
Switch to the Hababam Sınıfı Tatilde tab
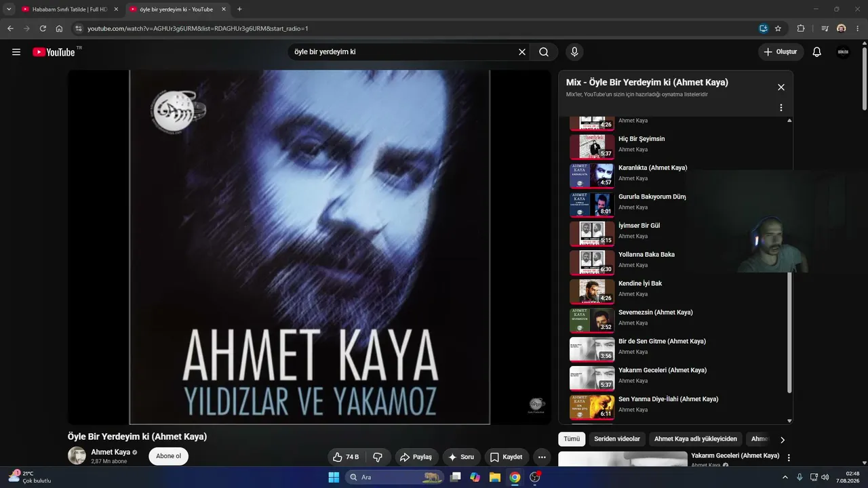click(x=70, y=9)
